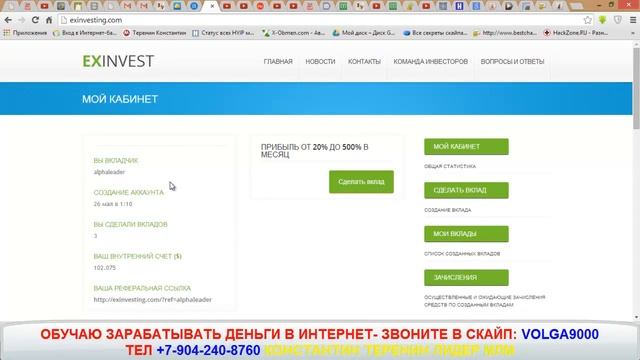The height and width of the screenshot is (360, 640).
Task: Open the Все секреты скайпа bookmark
Action: click(x=435, y=33)
